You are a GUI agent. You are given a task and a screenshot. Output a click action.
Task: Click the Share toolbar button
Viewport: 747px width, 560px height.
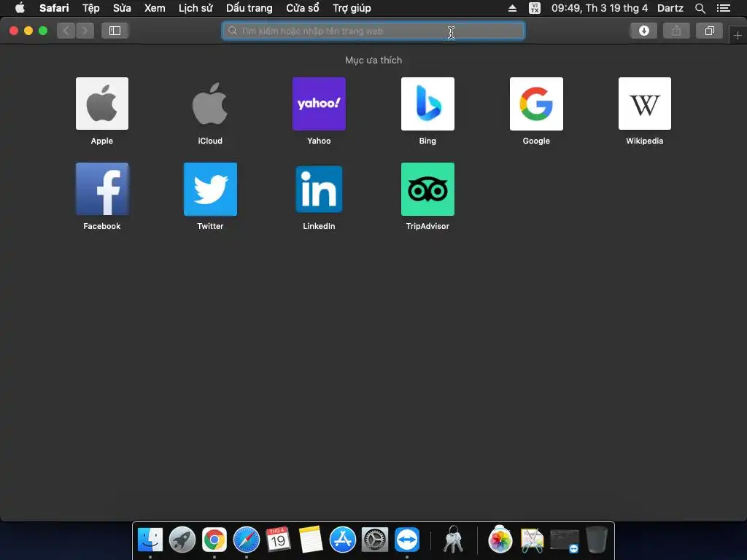click(676, 31)
